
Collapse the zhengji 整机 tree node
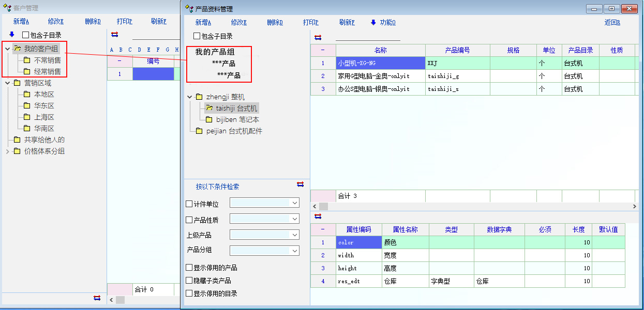[x=190, y=97]
